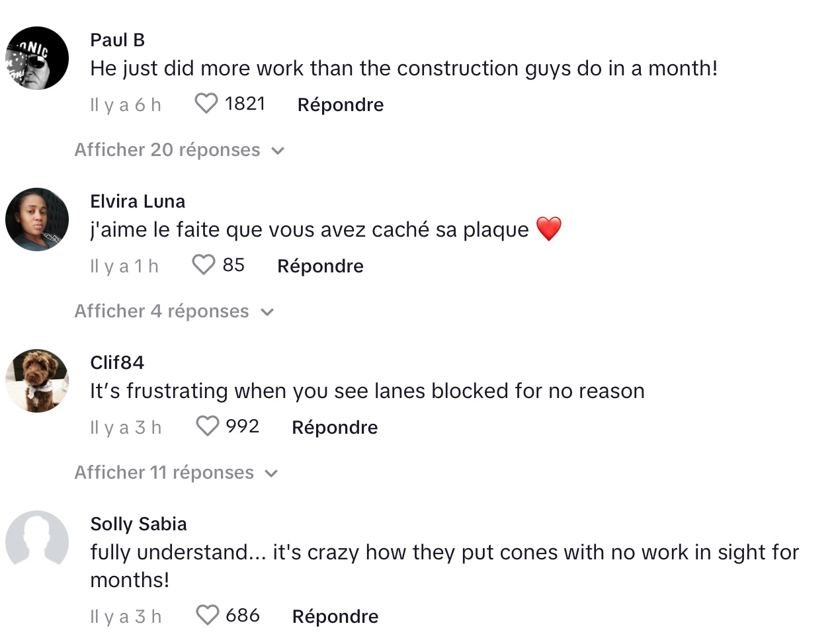Image resolution: width=836 pixels, height=644 pixels.
Task: Select the Solly Sabia username
Action: [138, 524]
